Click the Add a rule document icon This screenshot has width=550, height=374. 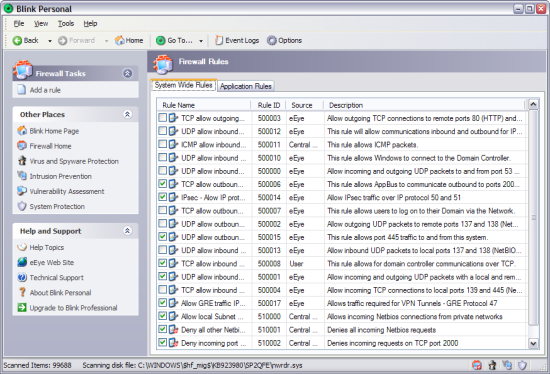[x=22, y=90]
